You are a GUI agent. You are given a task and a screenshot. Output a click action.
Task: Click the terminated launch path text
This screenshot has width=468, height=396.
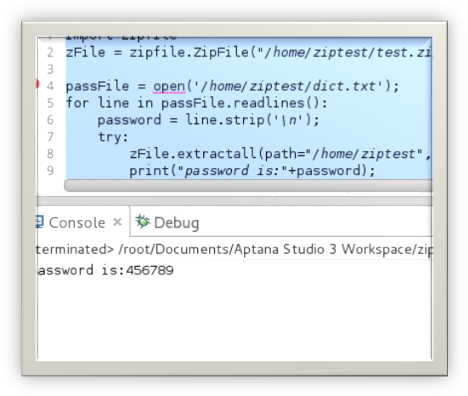pyautogui.click(x=234, y=249)
